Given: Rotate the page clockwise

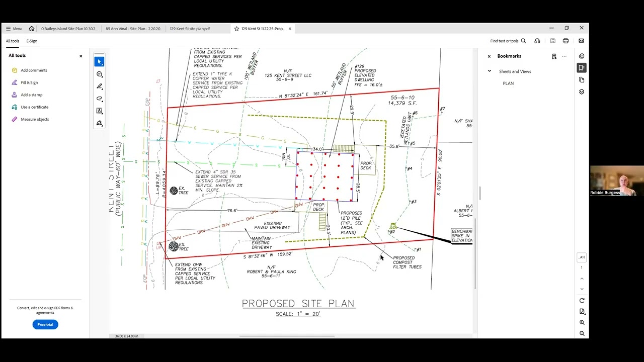Looking at the screenshot, I should (582, 300).
